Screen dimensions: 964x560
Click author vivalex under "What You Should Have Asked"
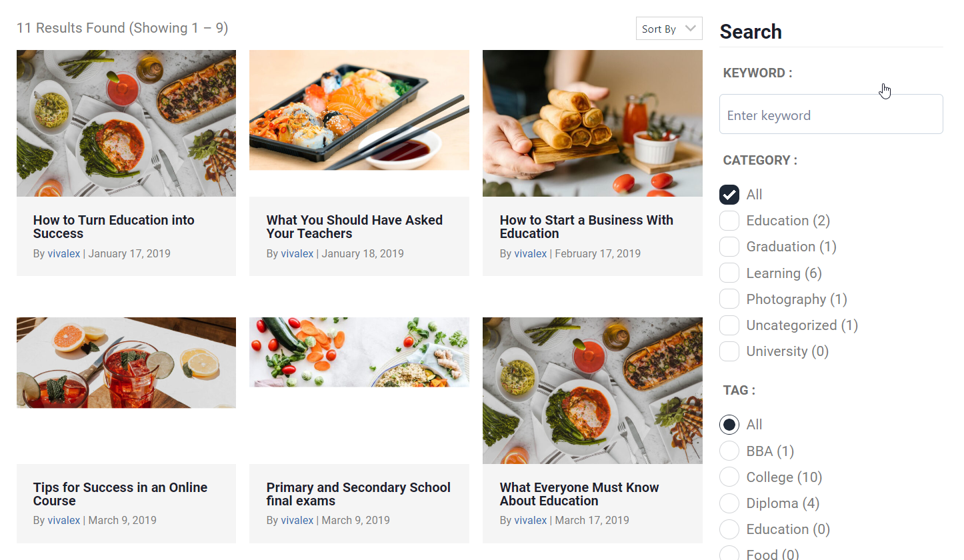coord(297,253)
